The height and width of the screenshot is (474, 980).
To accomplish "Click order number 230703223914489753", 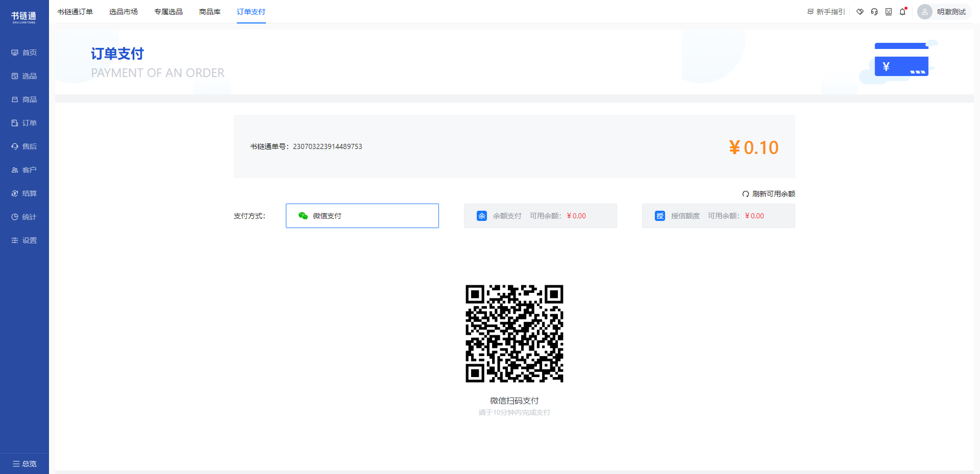I will tap(328, 146).
